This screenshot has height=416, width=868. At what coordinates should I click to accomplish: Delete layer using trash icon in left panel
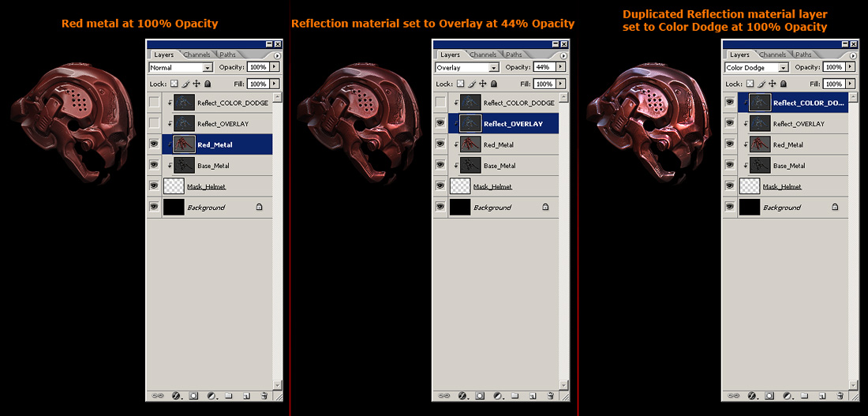click(264, 395)
